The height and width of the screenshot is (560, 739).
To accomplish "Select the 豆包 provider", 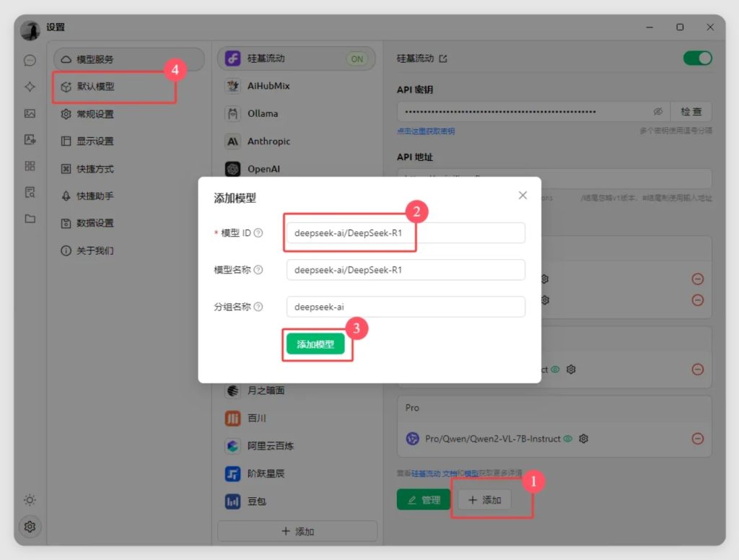I will point(296,501).
